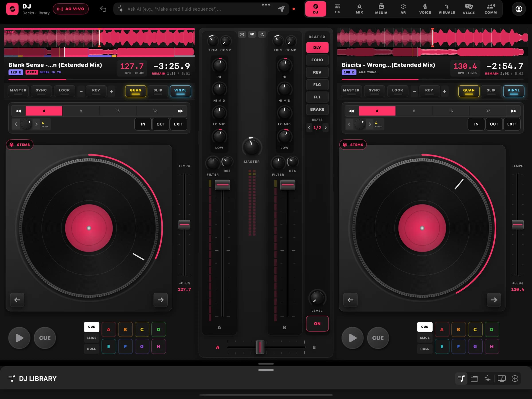Screen dimensions: 532x399
Task: Open the library tracks list icon
Action: click(461, 379)
